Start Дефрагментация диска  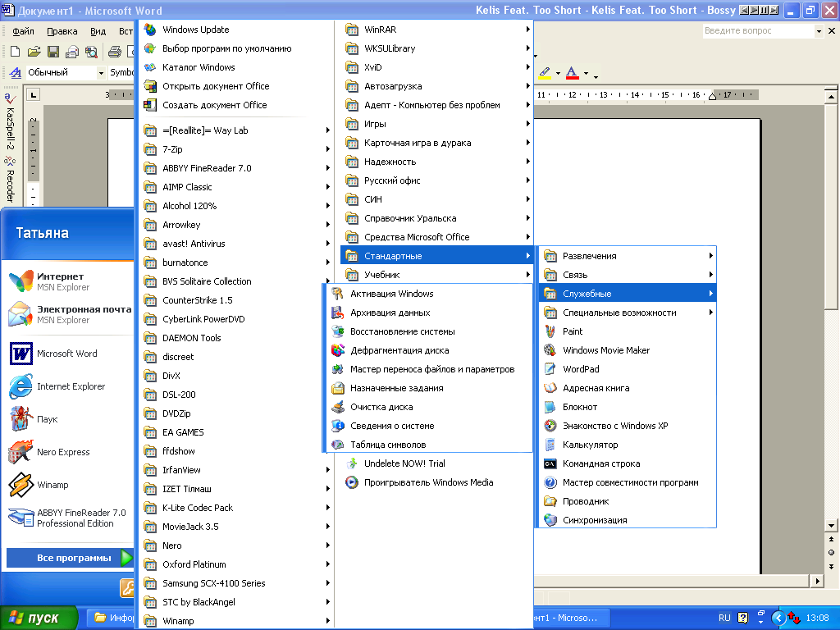click(430, 350)
